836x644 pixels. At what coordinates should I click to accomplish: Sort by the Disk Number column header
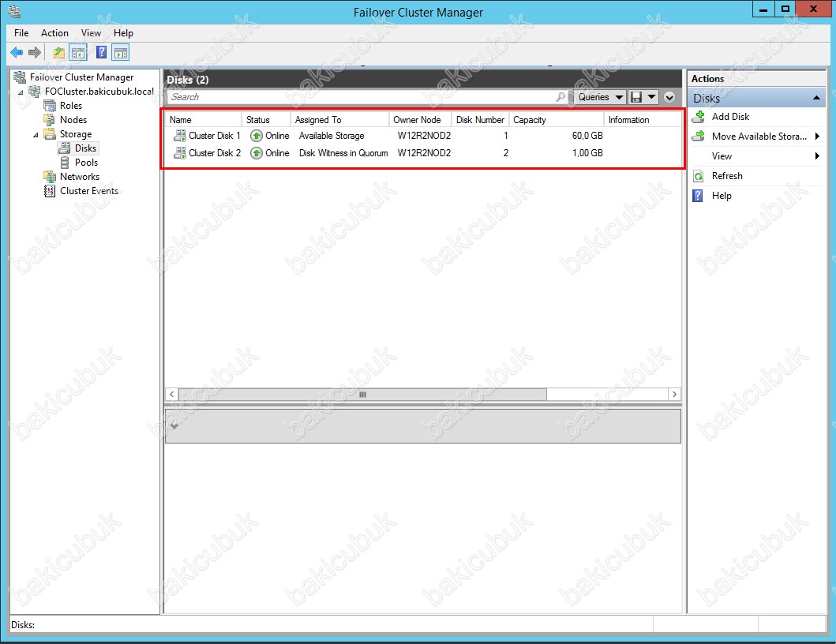(x=480, y=120)
